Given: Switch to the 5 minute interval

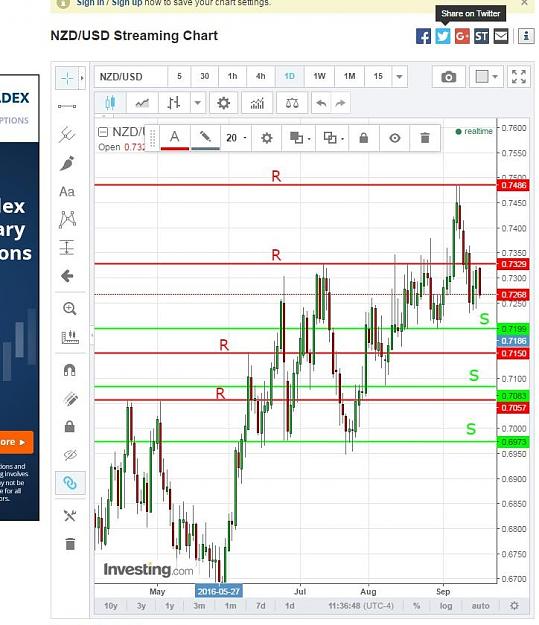Looking at the screenshot, I should 179,77.
